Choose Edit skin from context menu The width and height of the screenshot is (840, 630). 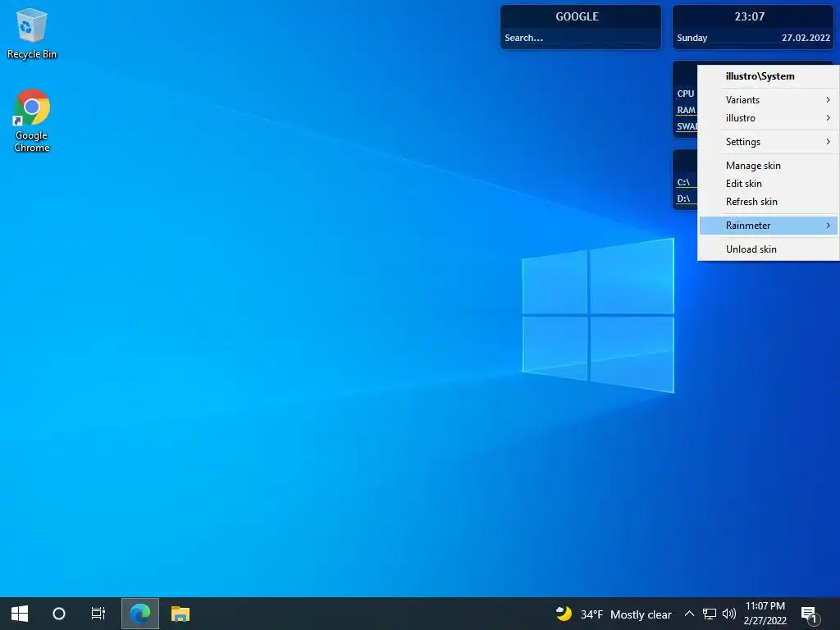pyautogui.click(x=768, y=184)
